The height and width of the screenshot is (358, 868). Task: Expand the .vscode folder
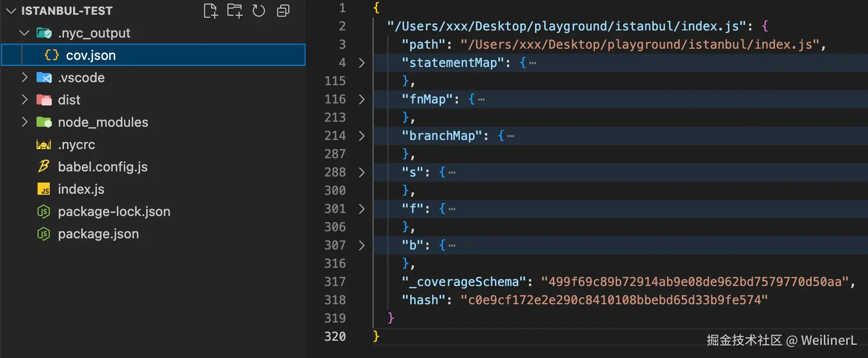click(24, 78)
